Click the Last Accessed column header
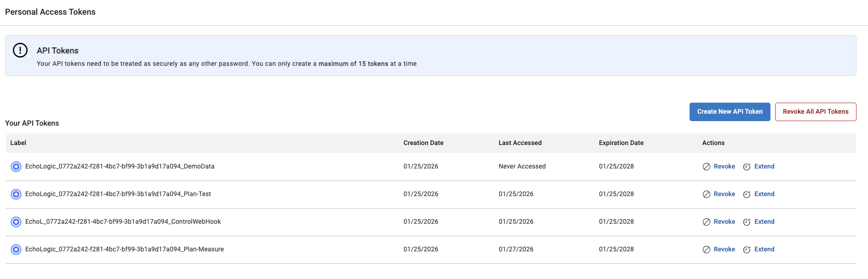Image resolution: width=868 pixels, height=279 pixels. [x=520, y=143]
